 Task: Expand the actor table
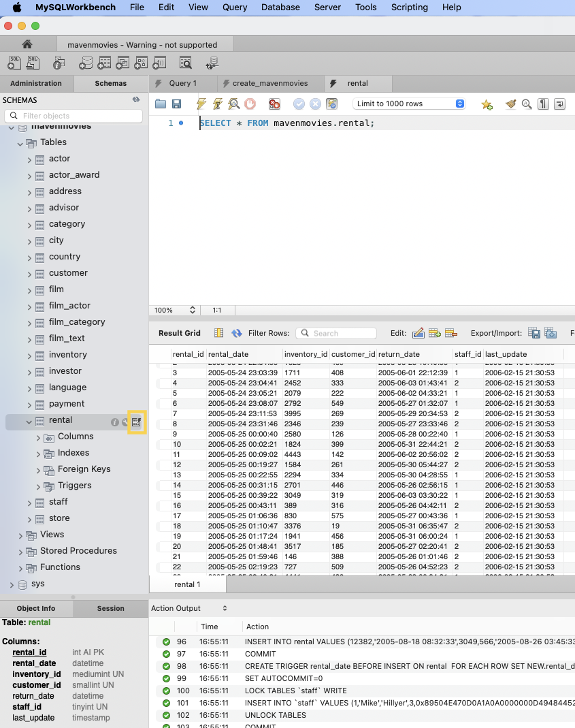[x=29, y=160]
